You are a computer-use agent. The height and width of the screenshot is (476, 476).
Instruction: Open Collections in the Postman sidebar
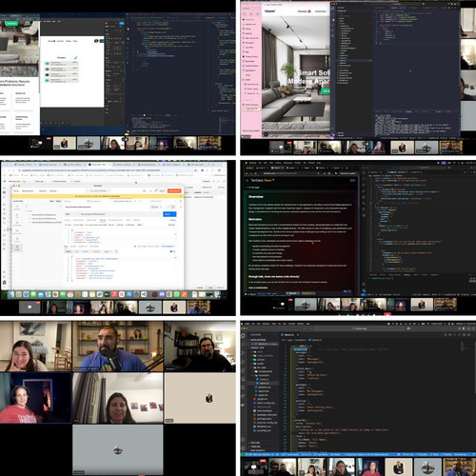[17, 208]
